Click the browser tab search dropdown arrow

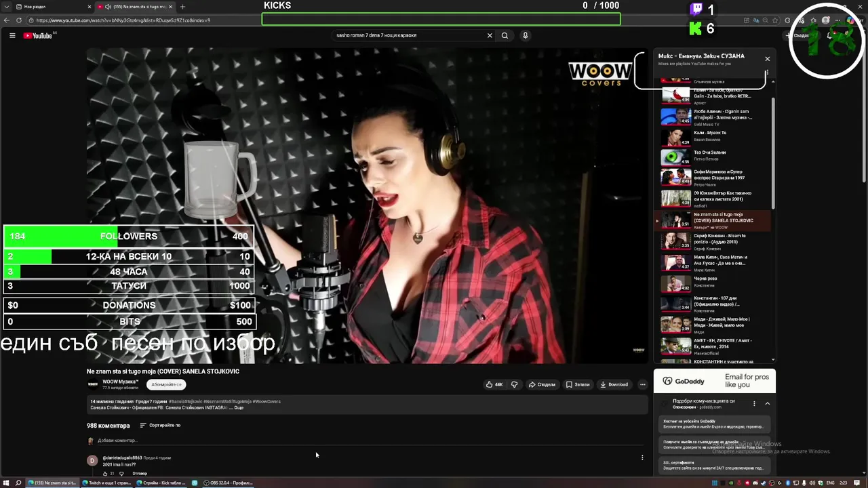point(7,7)
